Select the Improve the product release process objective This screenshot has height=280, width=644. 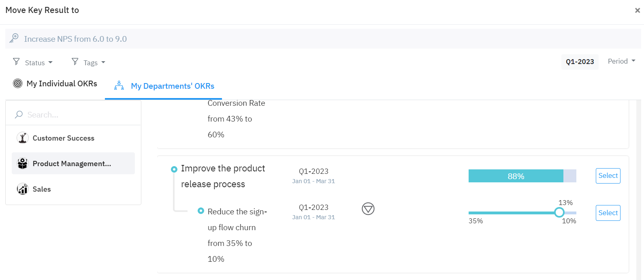pyautogui.click(x=608, y=176)
